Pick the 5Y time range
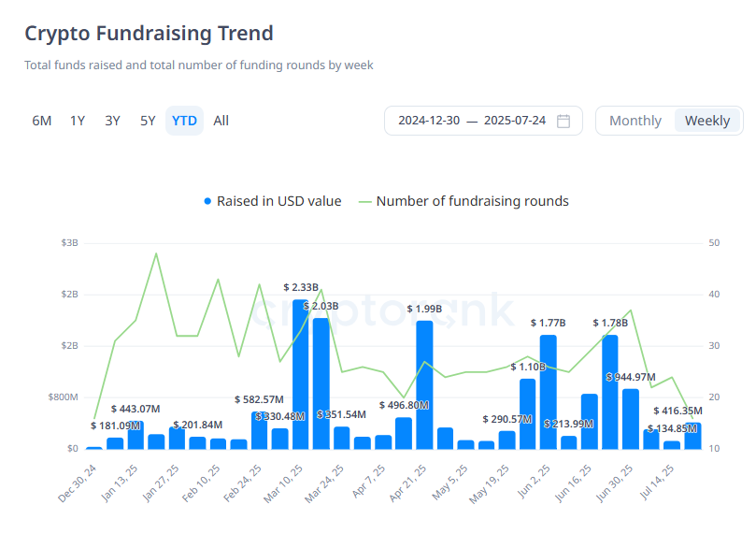Viewport: 756px width, 534px height. 148,121
